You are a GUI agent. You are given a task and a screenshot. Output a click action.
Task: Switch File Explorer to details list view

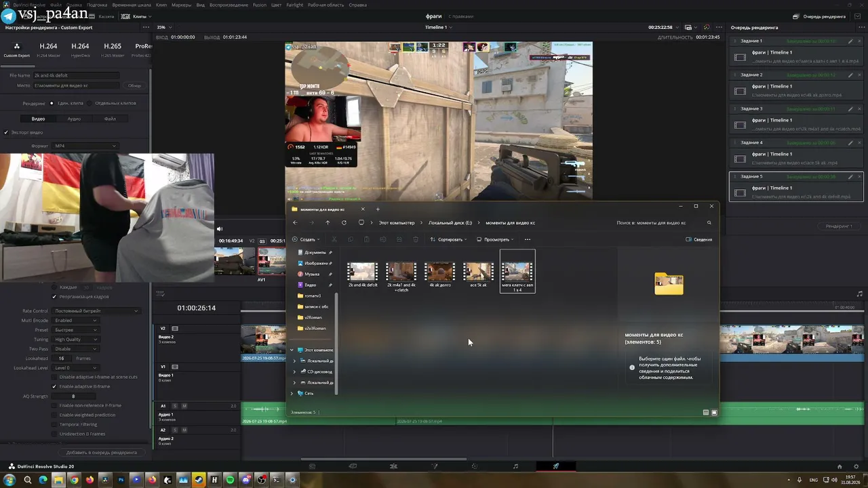pos(706,412)
